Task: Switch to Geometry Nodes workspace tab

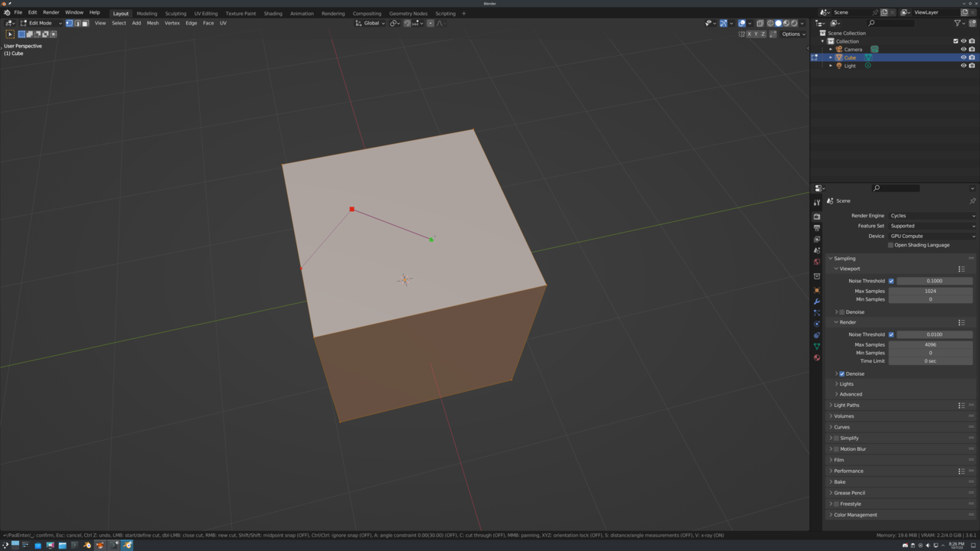Action: point(408,13)
